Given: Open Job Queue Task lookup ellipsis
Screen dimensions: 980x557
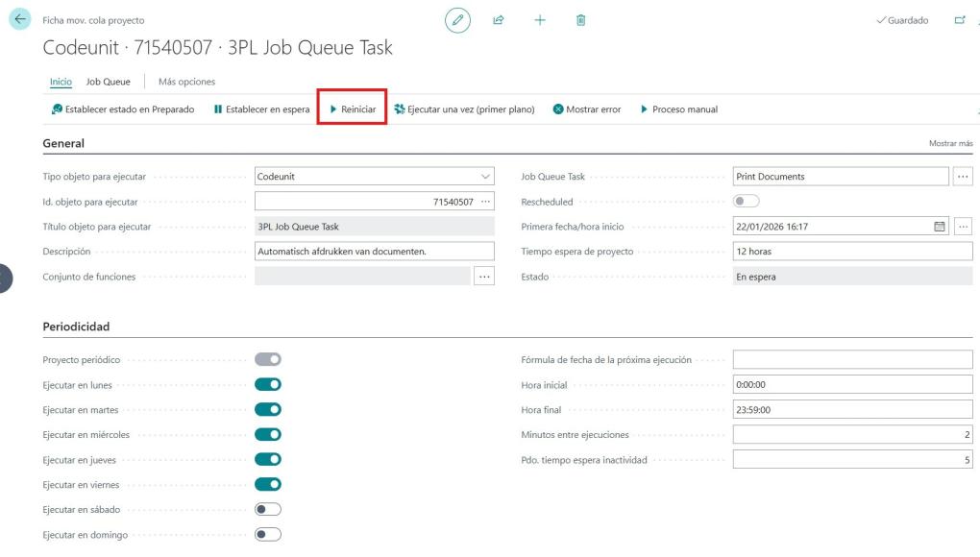Looking at the screenshot, I should 963,177.
